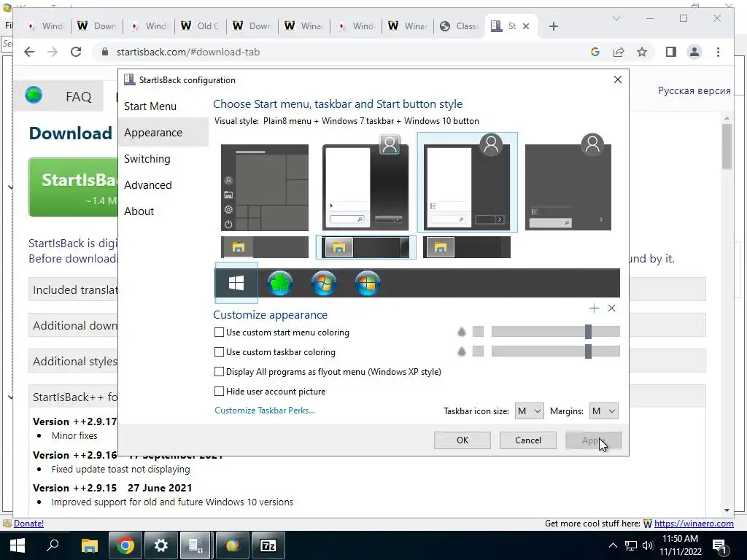Image resolution: width=747 pixels, height=560 pixels.
Task: Open Chrome profile avatar
Action: (x=694, y=52)
